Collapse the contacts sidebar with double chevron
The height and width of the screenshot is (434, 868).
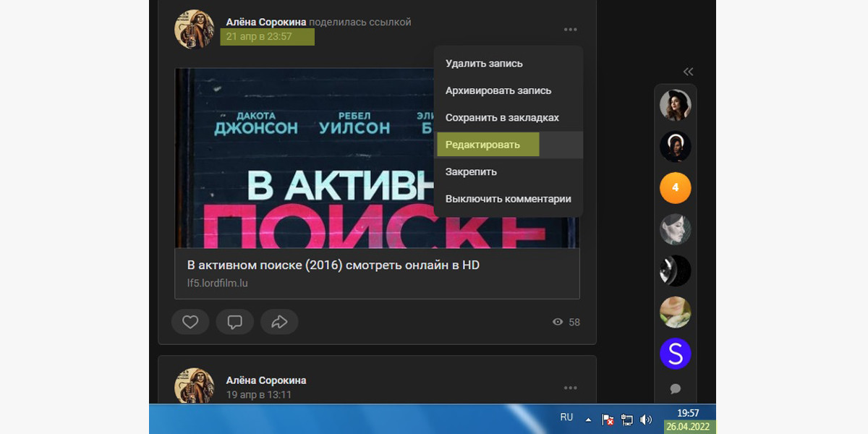[x=688, y=72]
